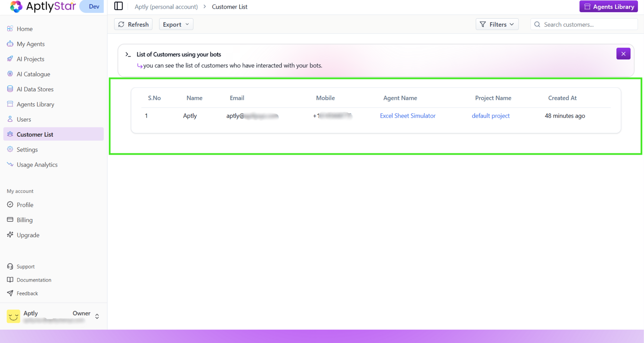Screen dimensions: 644x343
Task: Toggle the sidebar panel collapse button
Action: point(118,6)
